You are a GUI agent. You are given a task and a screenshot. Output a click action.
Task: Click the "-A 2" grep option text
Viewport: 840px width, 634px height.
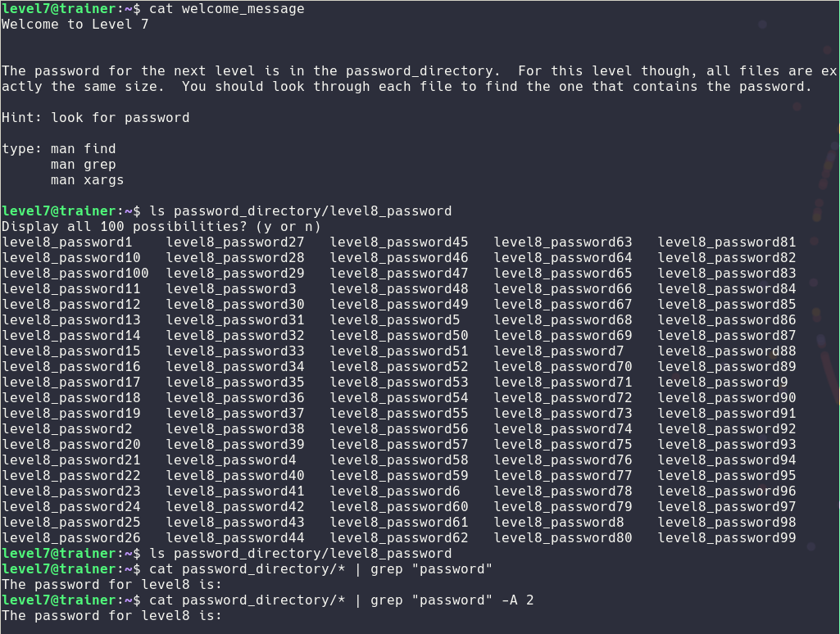[517, 600]
